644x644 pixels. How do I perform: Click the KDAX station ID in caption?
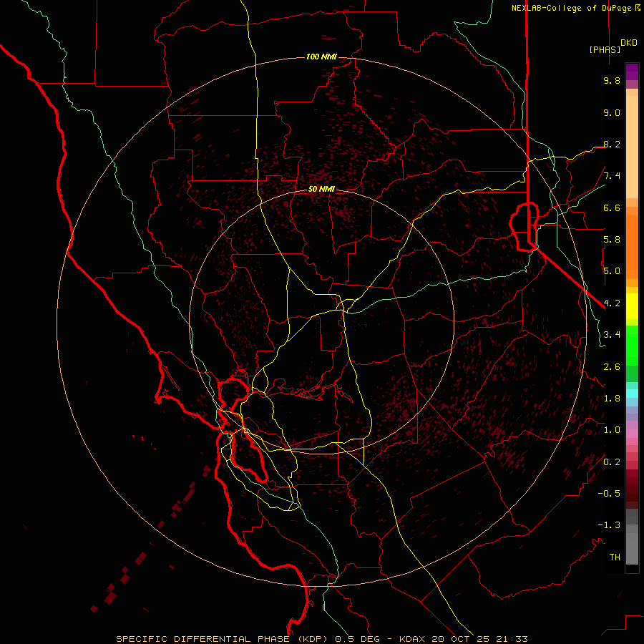point(412,639)
